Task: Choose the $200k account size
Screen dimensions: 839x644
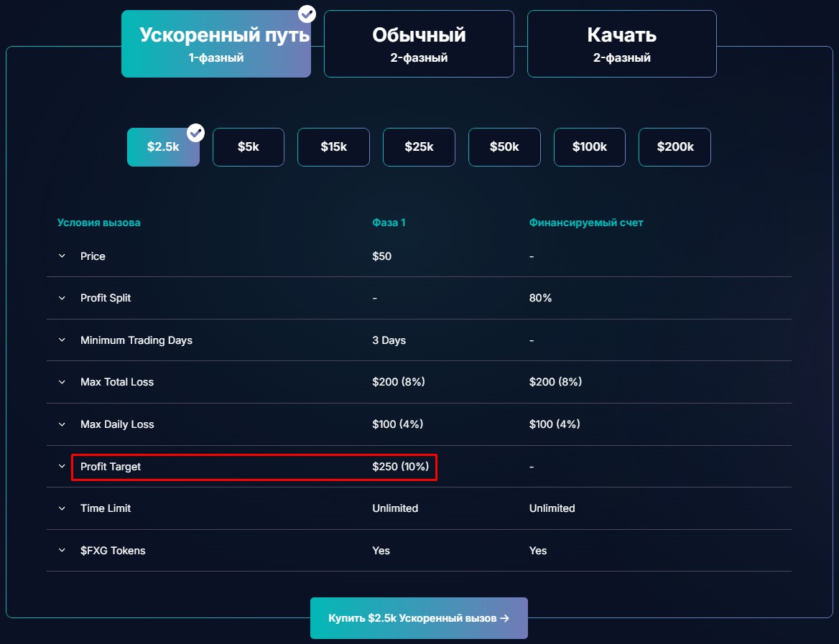Action: [x=675, y=147]
